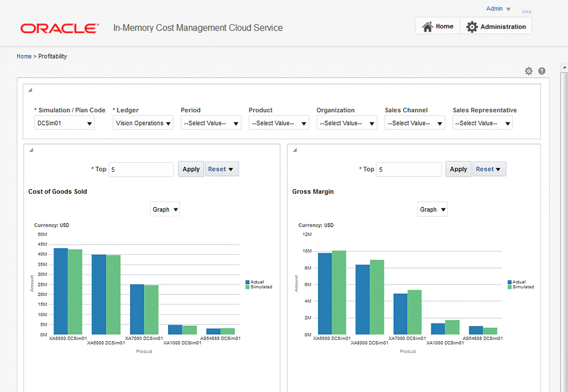The image size is (568, 392).
Task: Open the Period select dropdown
Action: (x=211, y=123)
